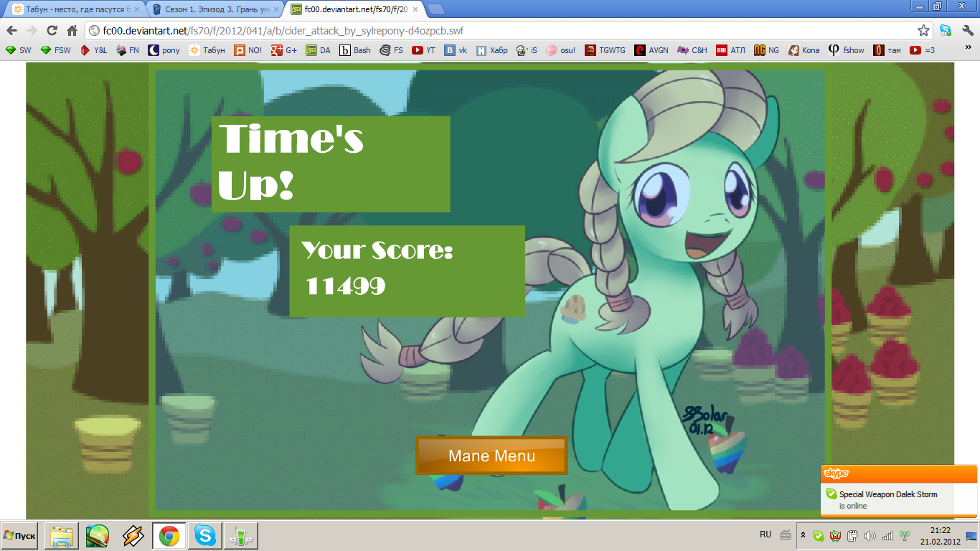The width and height of the screenshot is (980, 551).
Task: Click the green wireless antenna tray icon
Action: pyautogui.click(x=905, y=535)
